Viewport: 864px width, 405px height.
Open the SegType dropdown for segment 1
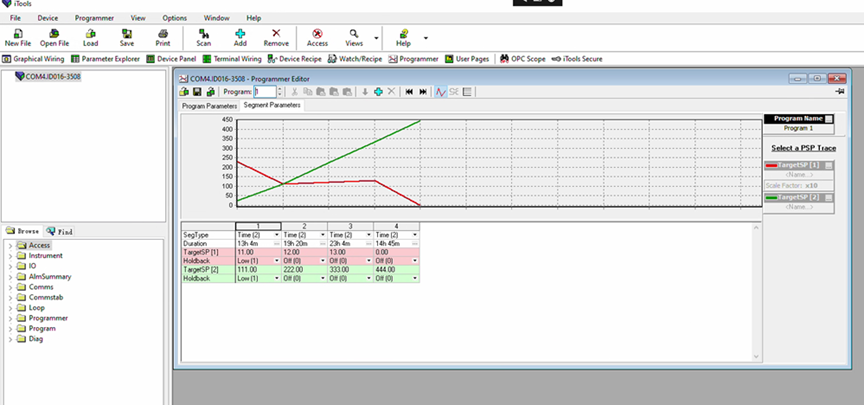pos(277,235)
